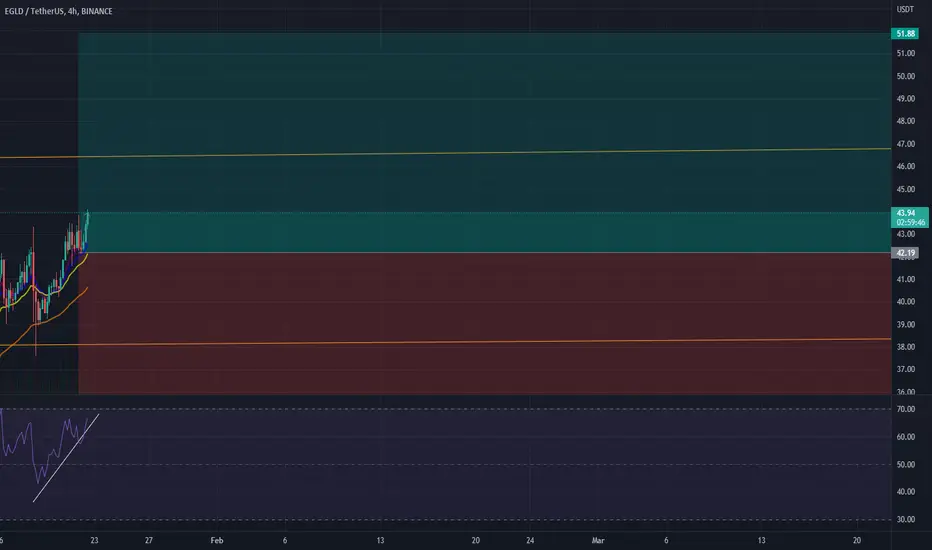Click the Mar date on time axis
The image size is (932, 550).
coord(598,540)
